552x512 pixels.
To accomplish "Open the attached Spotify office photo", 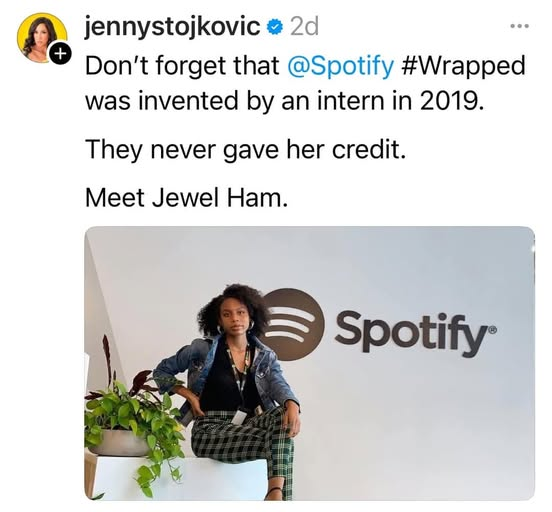I will tap(310, 363).
